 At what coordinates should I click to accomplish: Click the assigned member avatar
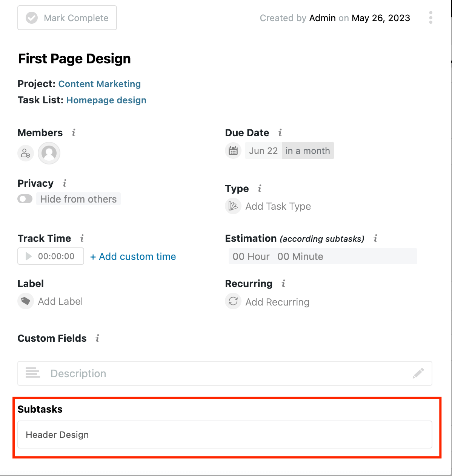pos(49,153)
